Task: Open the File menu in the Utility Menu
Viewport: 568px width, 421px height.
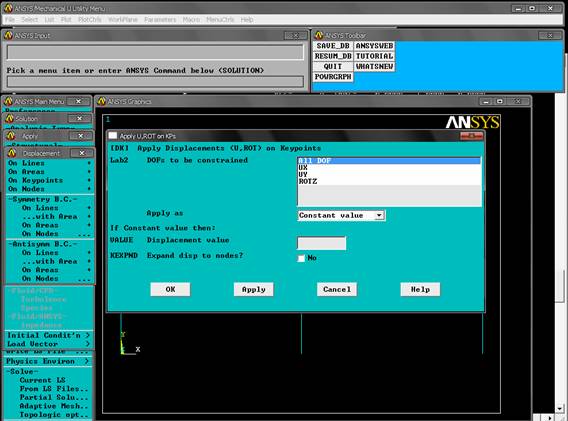Action: [10, 20]
